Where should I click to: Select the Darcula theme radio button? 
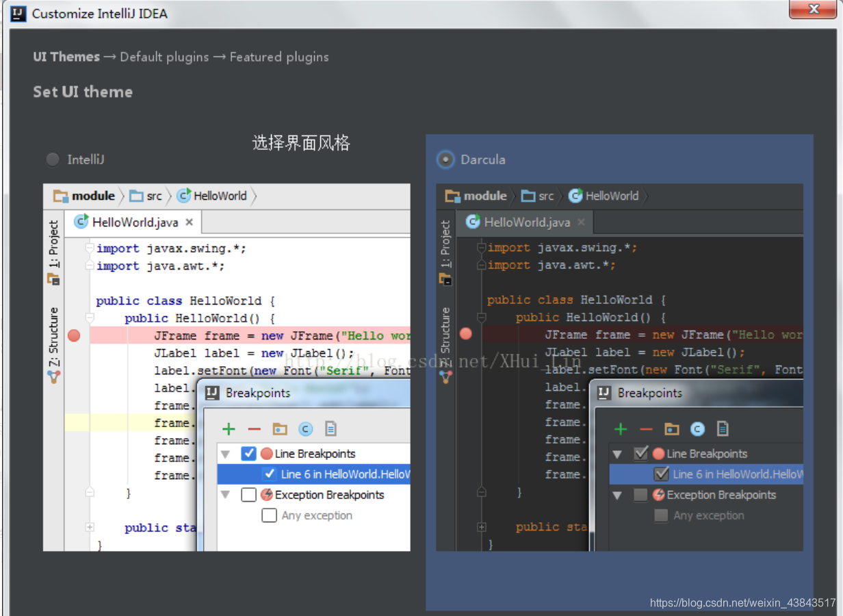tap(445, 159)
